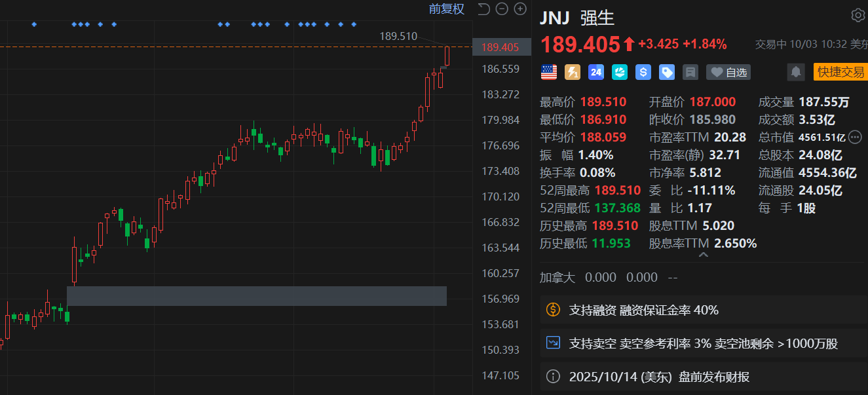
Task: Click the margin financing coin icon
Action: point(554,310)
